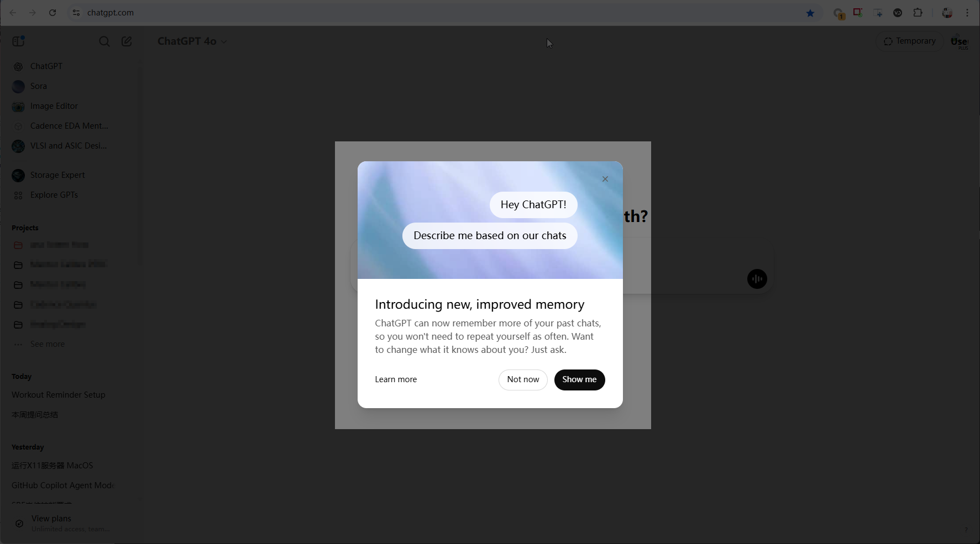
Task: Open the Learn more link
Action: pyautogui.click(x=396, y=379)
